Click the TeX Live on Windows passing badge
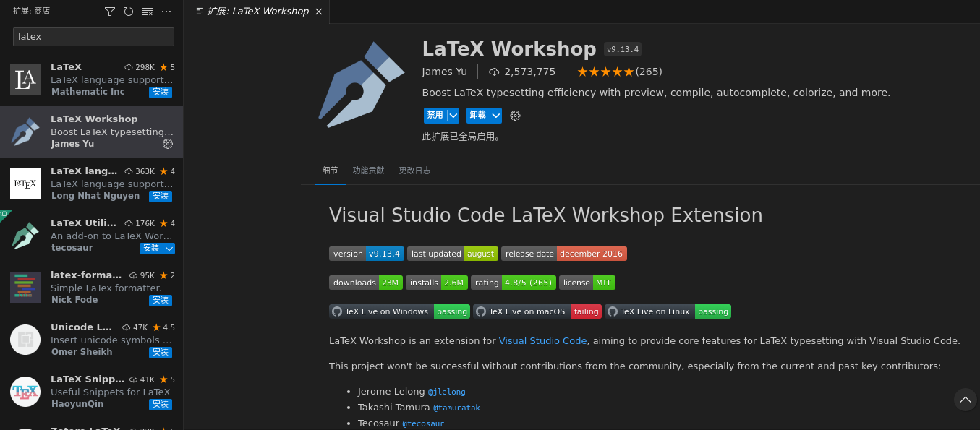 tap(399, 311)
